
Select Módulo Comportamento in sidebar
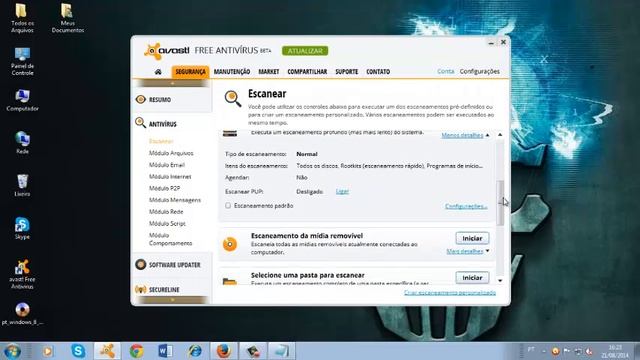pyautogui.click(x=170, y=239)
